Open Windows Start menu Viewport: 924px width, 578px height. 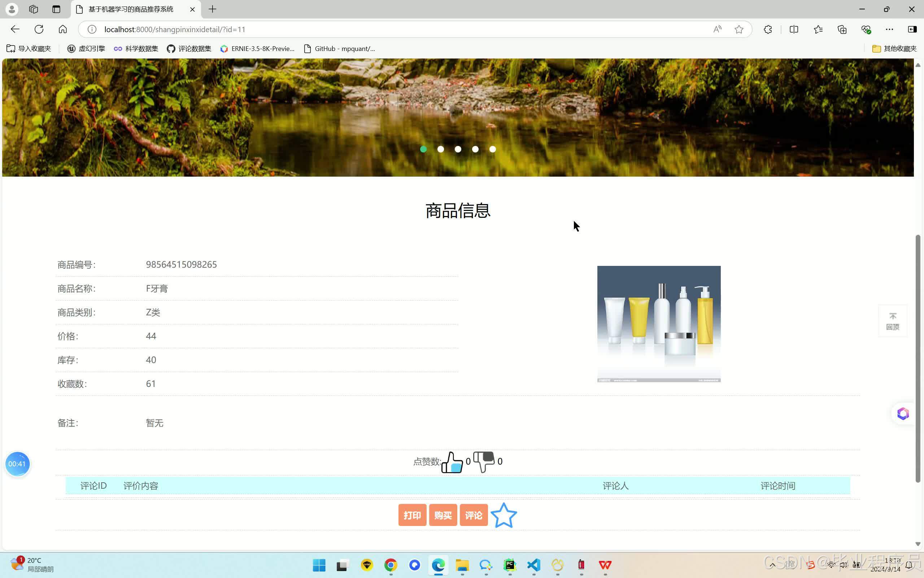[319, 565]
